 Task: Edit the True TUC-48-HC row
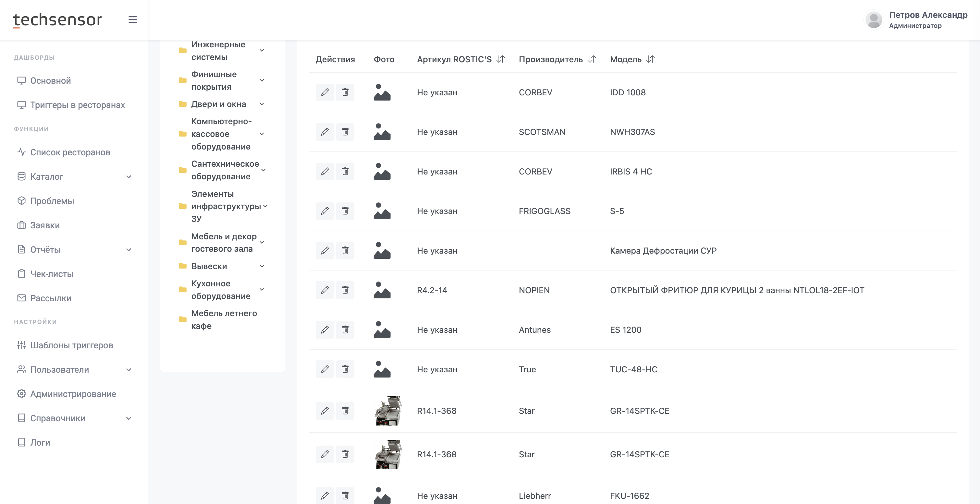tap(325, 369)
